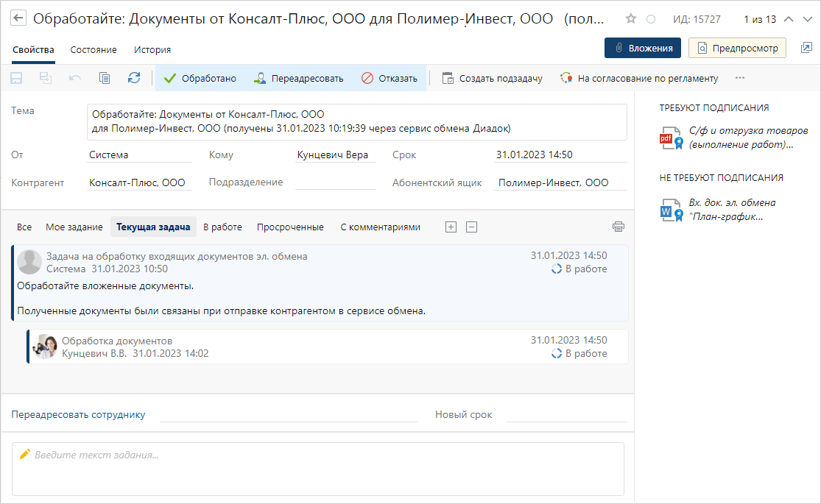
Task: Click the refresh icon in toolbar
Action: click(x=134, y=78)
